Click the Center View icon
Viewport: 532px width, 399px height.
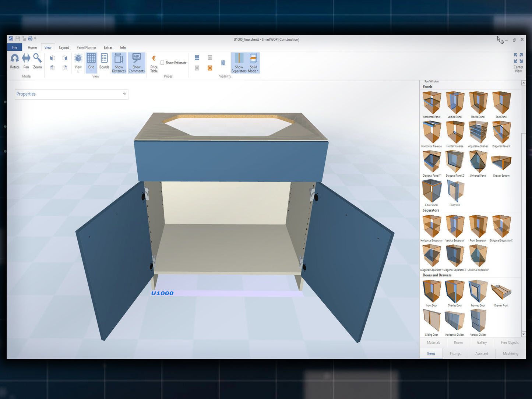(x=518, y=62)
